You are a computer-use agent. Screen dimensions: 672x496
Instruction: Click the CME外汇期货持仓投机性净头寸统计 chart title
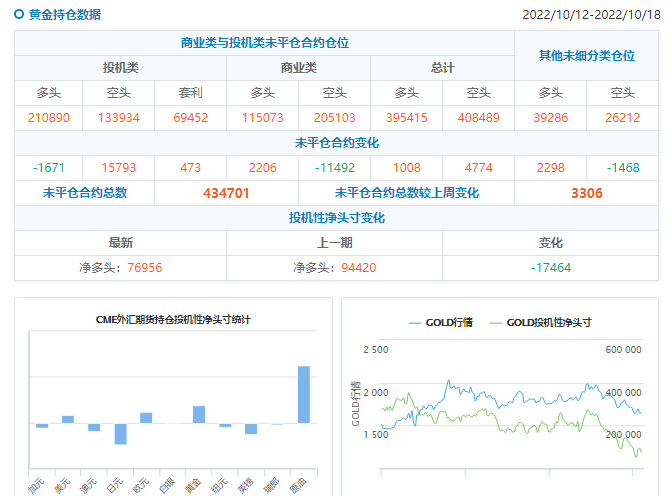[173, 319]
